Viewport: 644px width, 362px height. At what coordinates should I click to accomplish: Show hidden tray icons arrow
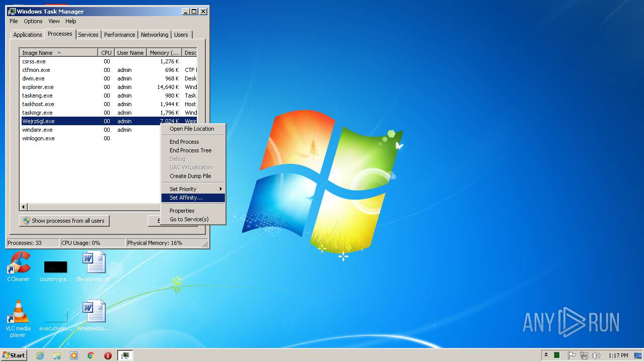[x=546, y=355]
